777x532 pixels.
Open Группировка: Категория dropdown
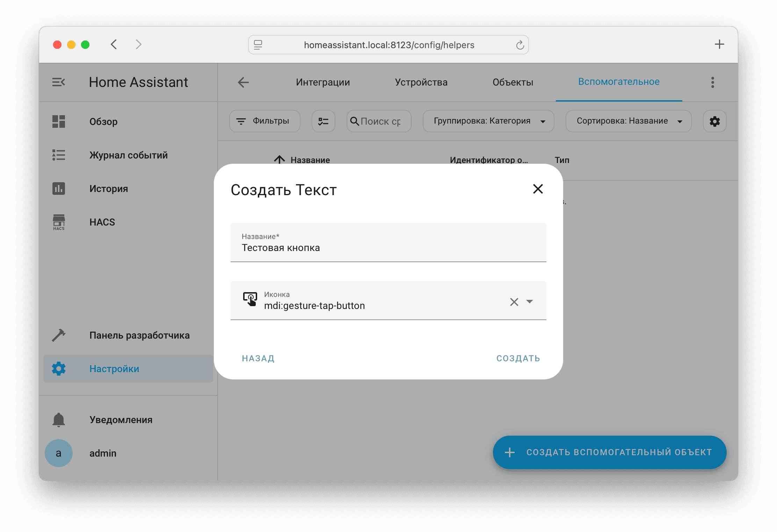point(488,121)
